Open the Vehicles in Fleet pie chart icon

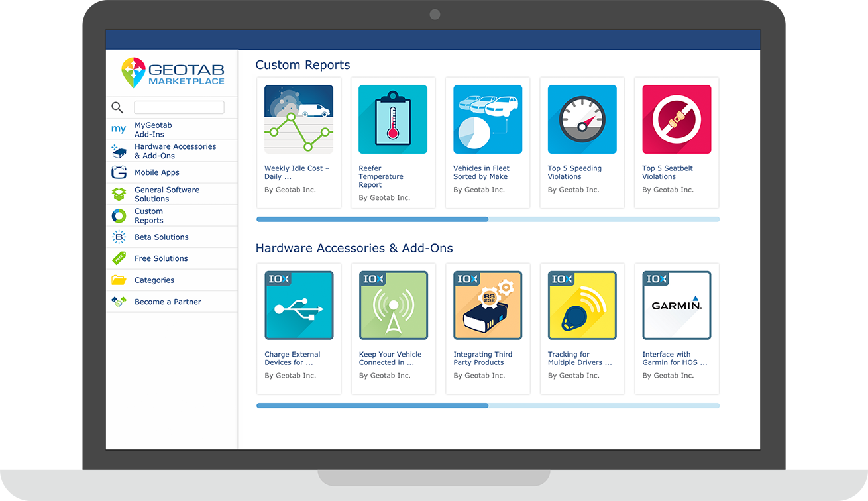click(488, 119)
